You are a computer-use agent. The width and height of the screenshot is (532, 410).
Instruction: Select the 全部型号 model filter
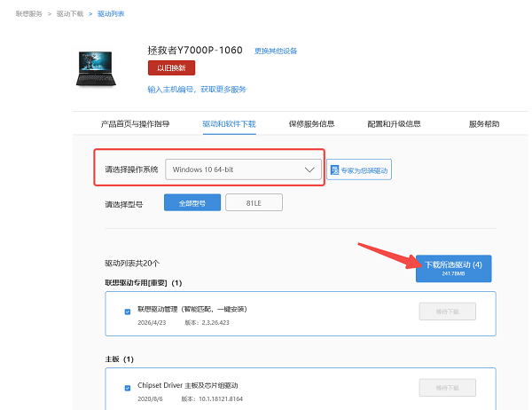[x=192, y=203]
